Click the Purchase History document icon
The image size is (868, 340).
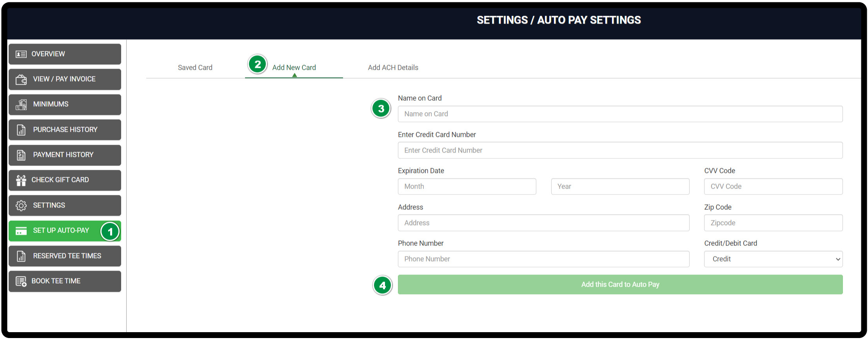pos(21,130)
